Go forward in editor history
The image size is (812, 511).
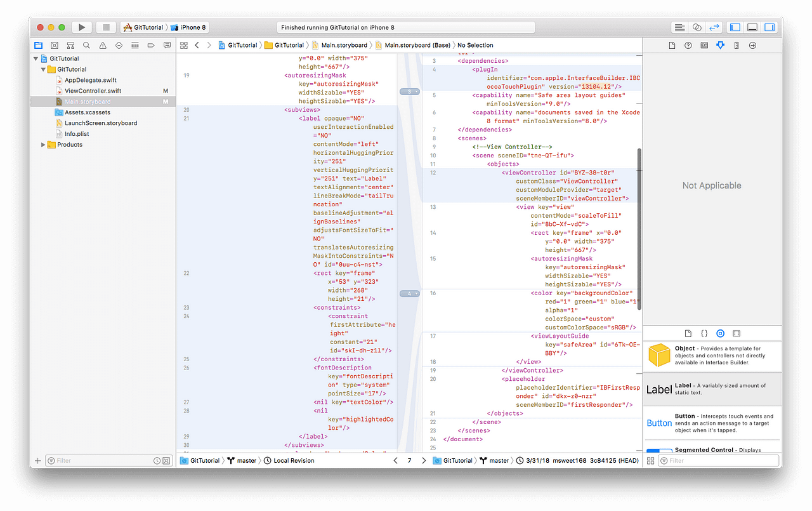point(209,45)
